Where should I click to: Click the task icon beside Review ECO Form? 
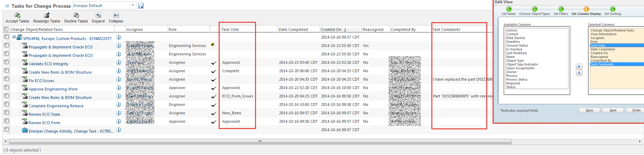click(x=24, y=121)
